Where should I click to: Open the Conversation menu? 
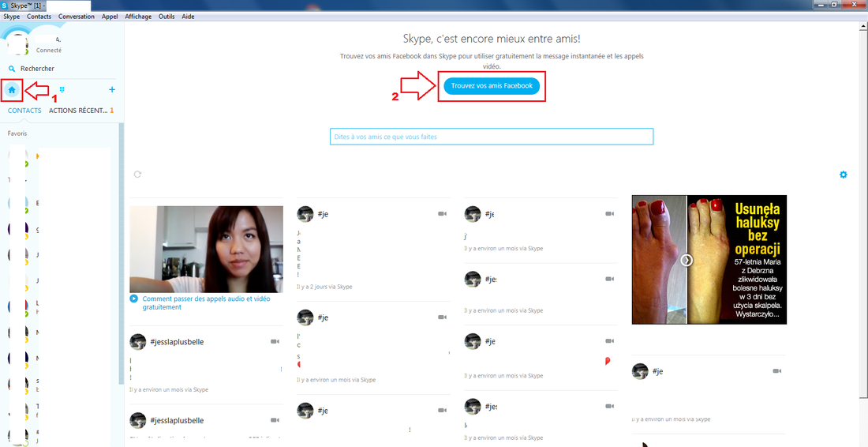77,17
